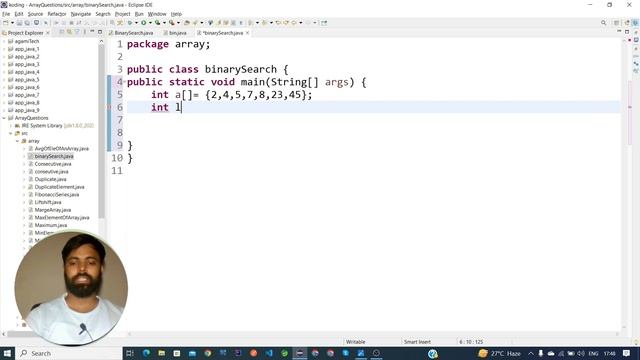
Task: Toggle Link with Editor in Project Explorer
Action: point(69,32)
